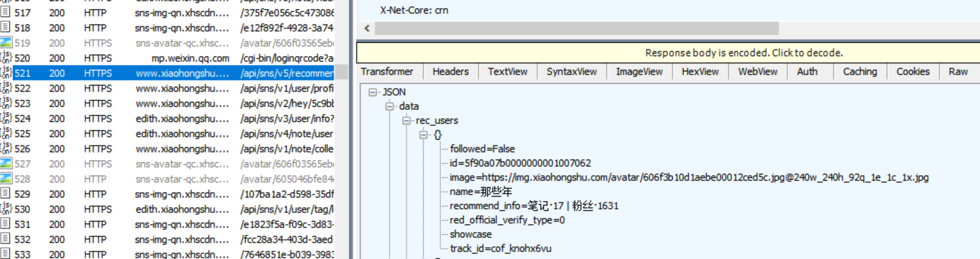This screenshot has height=259, width=980.
Task: Click the JSON icon of session 524
Action: (x=6, y=118)
